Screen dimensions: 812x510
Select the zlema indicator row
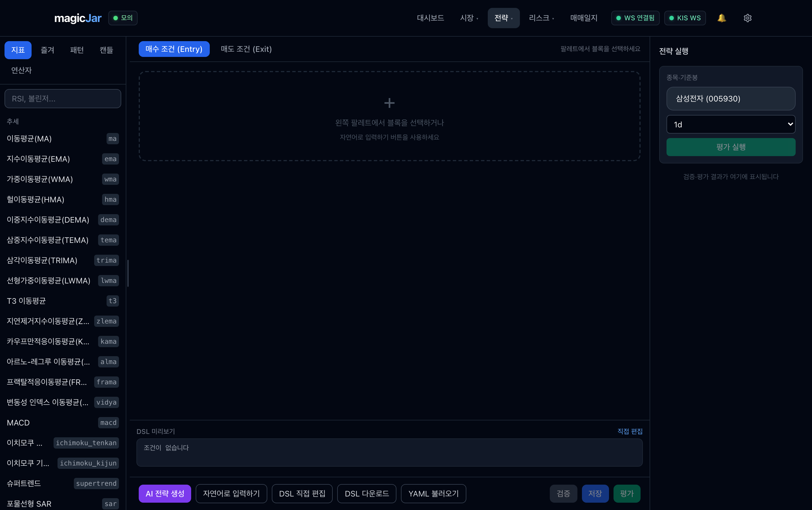coord(63,321)
